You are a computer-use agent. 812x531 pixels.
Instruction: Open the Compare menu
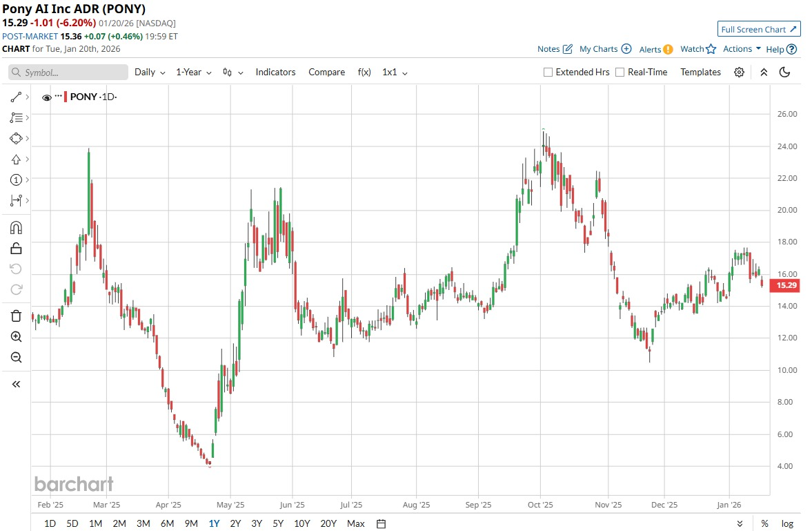coord(327,72)
